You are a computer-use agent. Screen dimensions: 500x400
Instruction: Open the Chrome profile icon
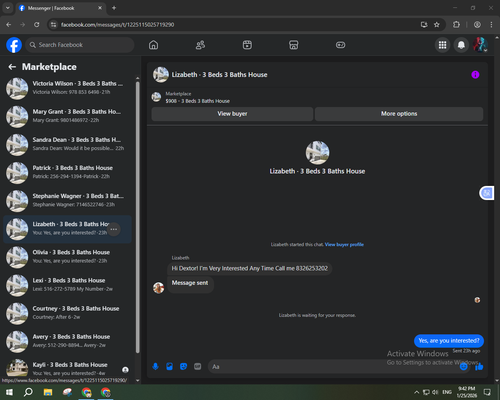click(477, 25)
